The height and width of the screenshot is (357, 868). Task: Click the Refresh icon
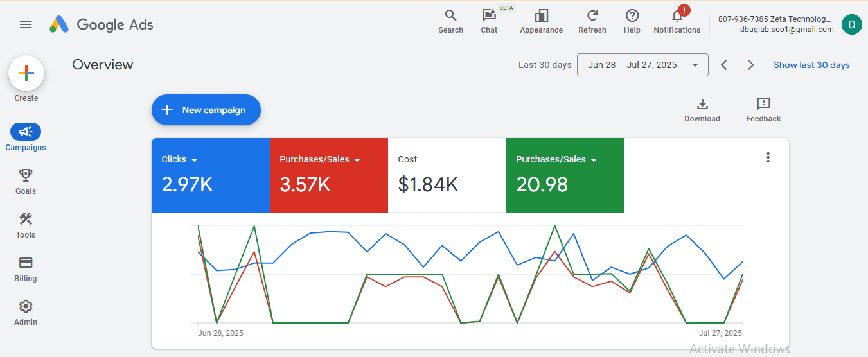(592, 16)
